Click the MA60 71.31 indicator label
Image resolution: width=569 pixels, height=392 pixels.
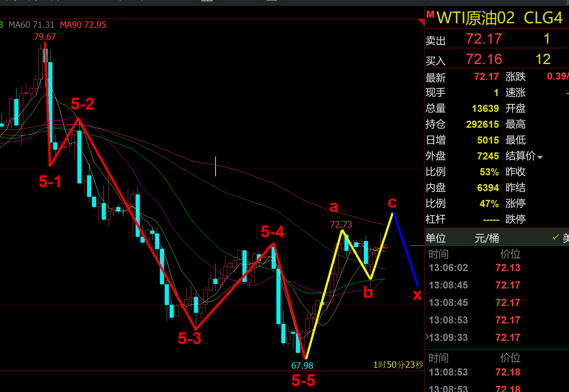point(31,25)
